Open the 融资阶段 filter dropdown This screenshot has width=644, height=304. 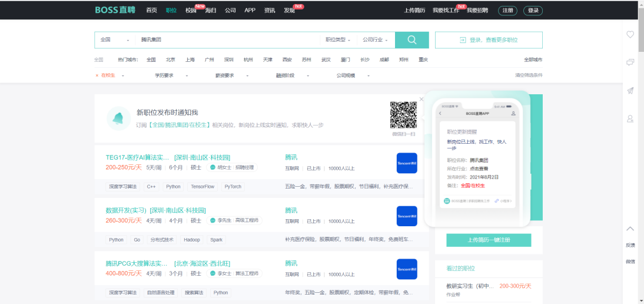point(293,75)
